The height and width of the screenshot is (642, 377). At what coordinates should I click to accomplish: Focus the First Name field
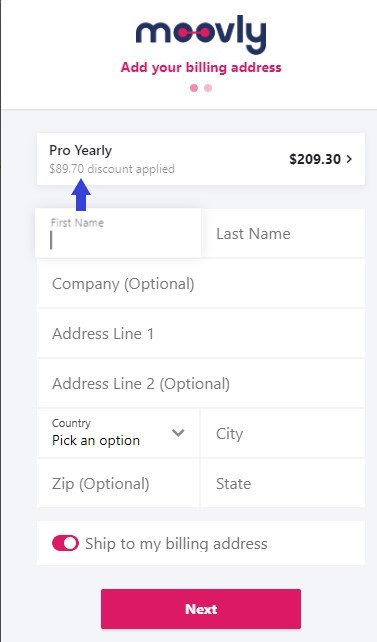point(118,233)
